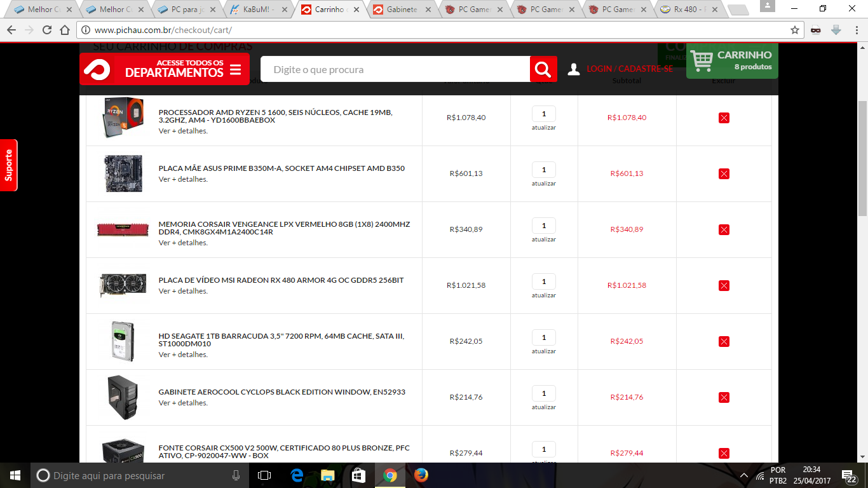The height and width of the screenshot is (488, 868).
Task: Switch to the KaBuM! tab
Action: click(x=259, y=10)
